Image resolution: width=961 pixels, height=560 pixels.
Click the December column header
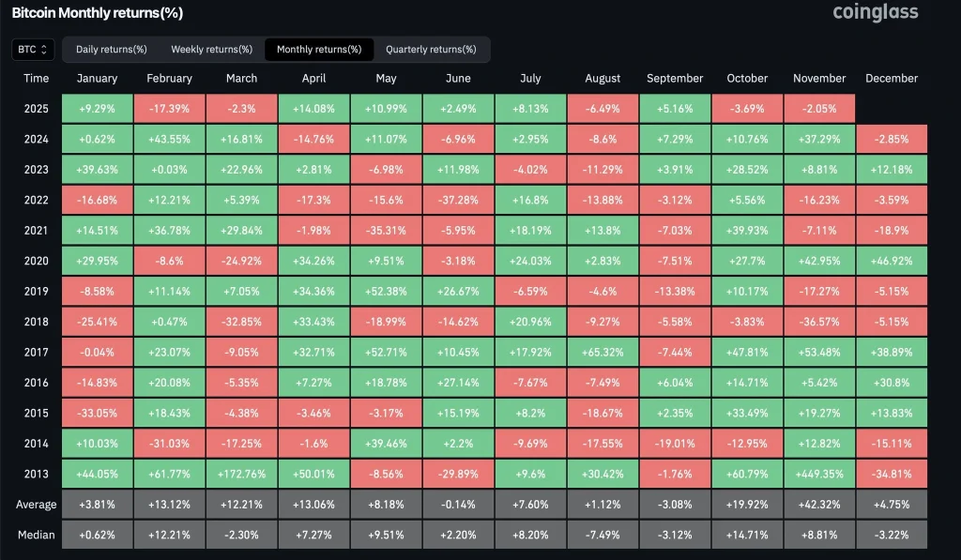click(892, 79)
